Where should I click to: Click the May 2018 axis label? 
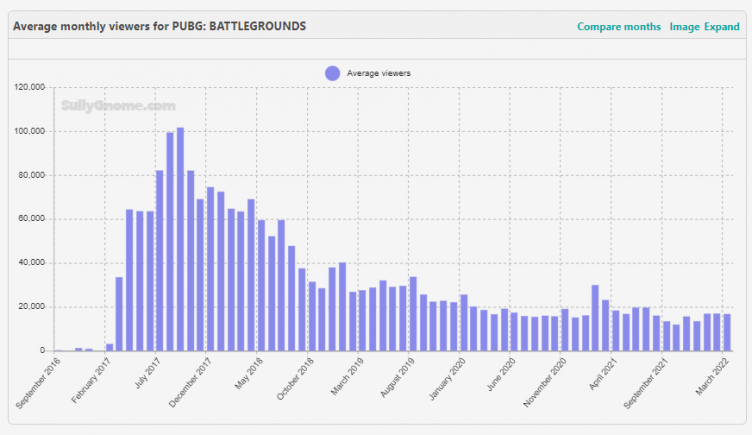coord(248,373)
